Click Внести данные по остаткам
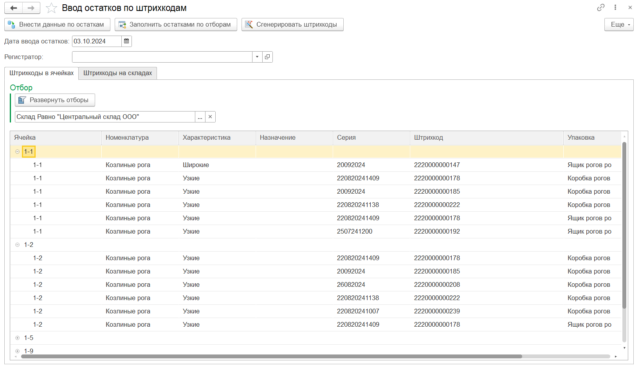The height and width of the screenshot is (367, 640). (57, 24)
